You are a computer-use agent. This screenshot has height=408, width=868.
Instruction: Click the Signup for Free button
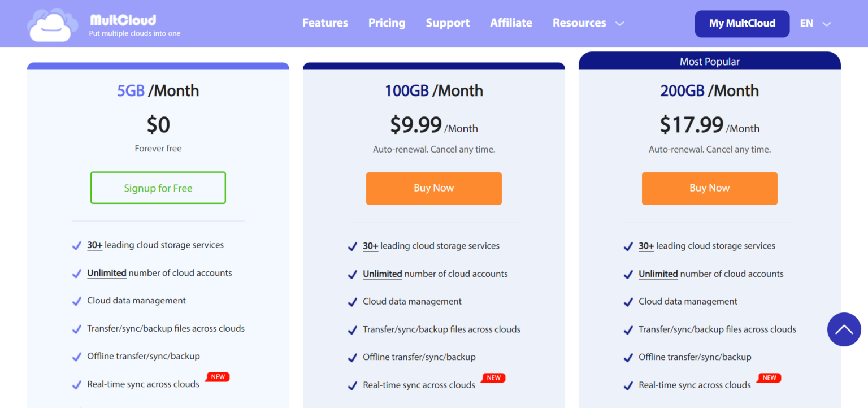[x=158, y=188]
